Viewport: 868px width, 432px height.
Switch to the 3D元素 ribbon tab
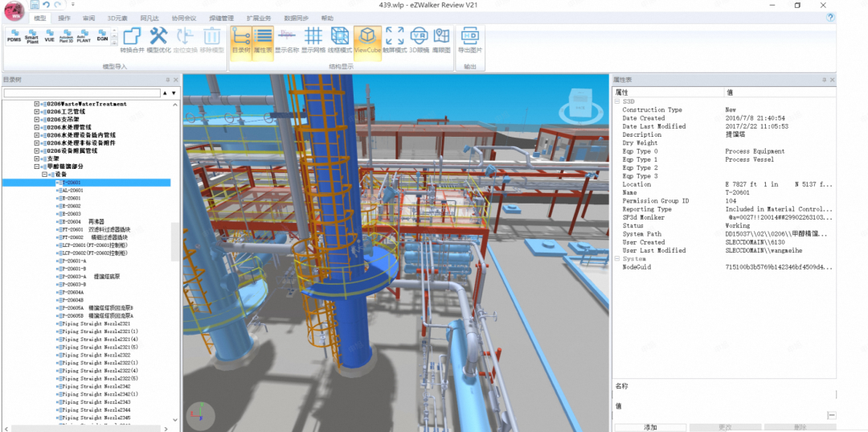click(x=117, y=19)
